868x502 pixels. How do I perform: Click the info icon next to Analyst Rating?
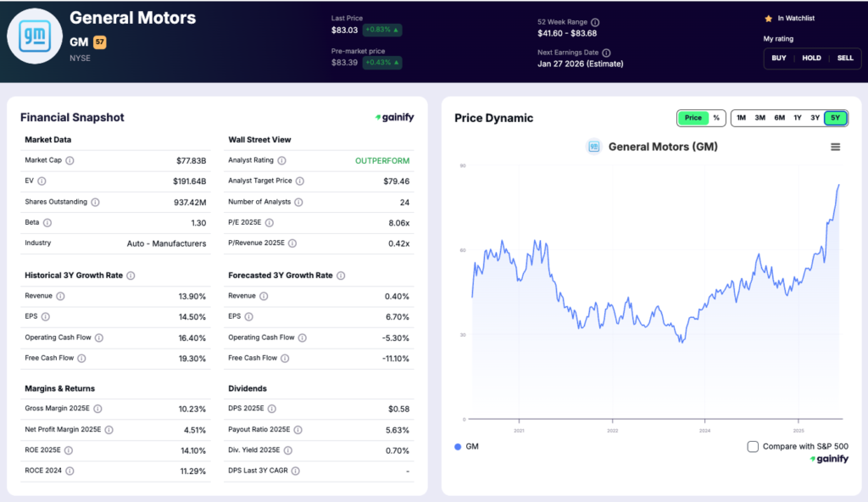click(281, 160)
